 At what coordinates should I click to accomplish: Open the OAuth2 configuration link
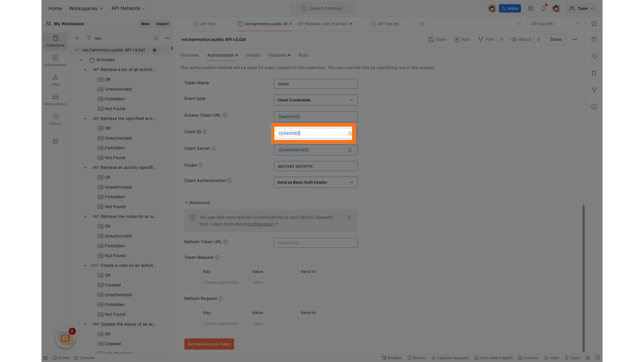[260, 224]
